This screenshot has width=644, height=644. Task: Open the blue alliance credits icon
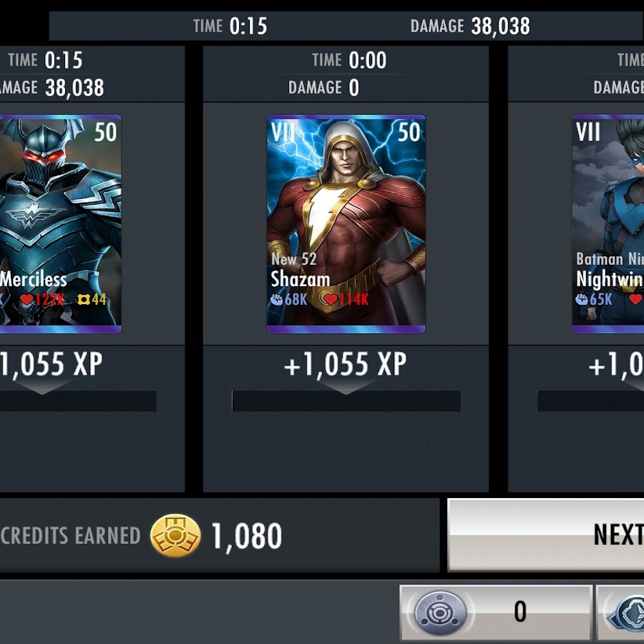(628, 614)
